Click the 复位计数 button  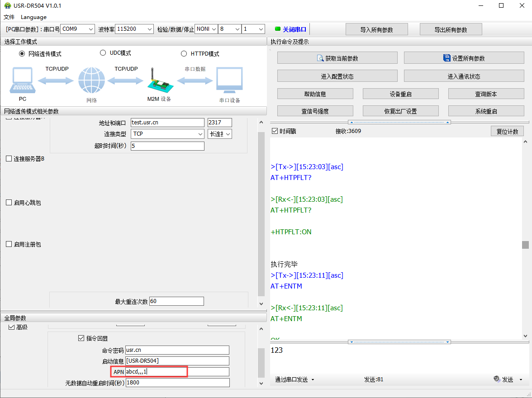pos(507,131)
